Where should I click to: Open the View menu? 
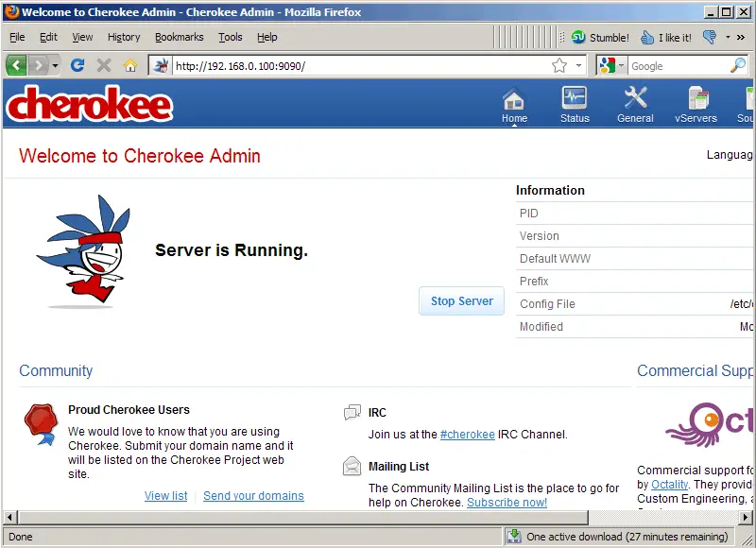82,37
